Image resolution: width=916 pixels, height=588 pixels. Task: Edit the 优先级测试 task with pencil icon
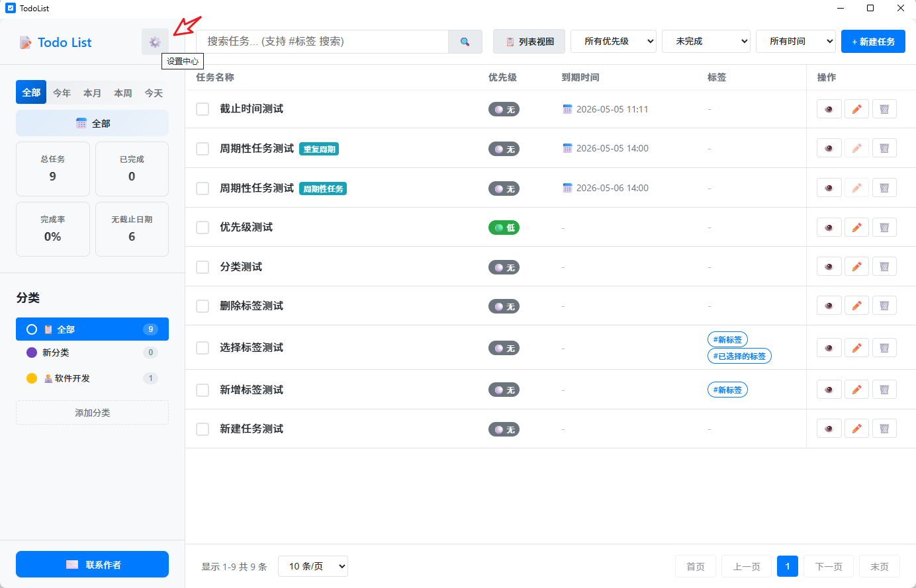tap(856, 228)
